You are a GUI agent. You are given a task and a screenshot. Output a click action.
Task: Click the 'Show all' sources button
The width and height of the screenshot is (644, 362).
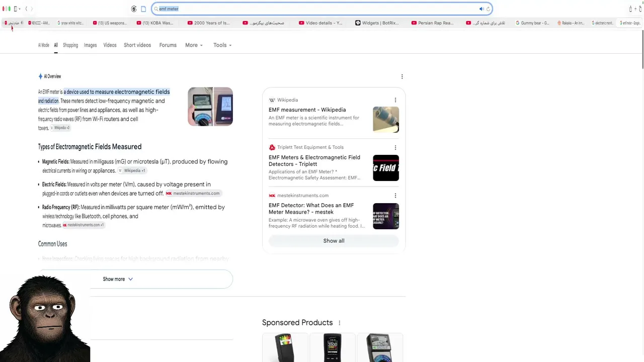coord(334,241)
